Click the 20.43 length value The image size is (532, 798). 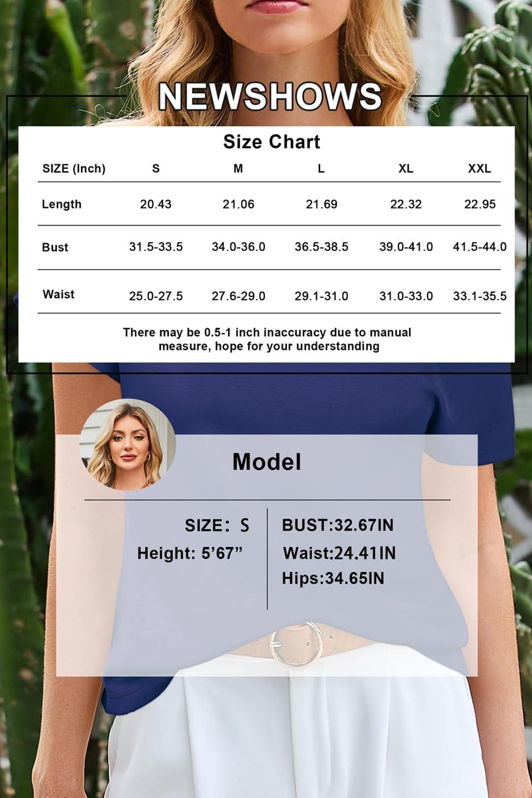155,204
